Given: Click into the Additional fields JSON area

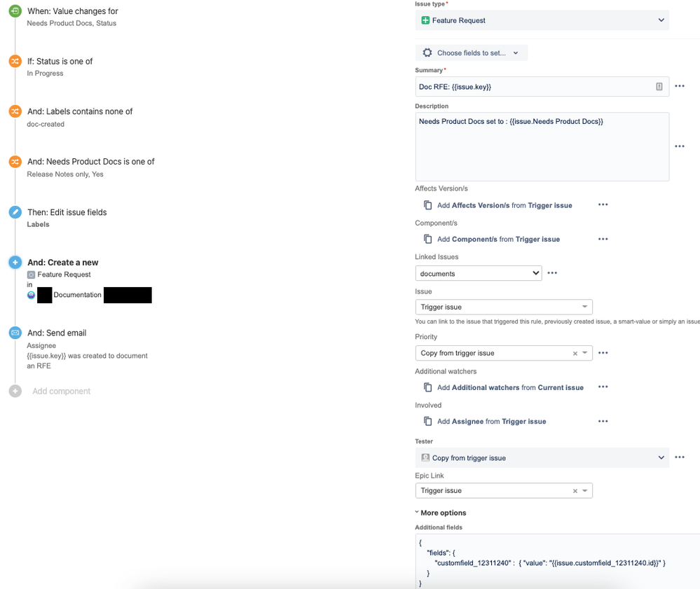Looking at the screenshot, I should pyautogui.click(x=543, y=560).
